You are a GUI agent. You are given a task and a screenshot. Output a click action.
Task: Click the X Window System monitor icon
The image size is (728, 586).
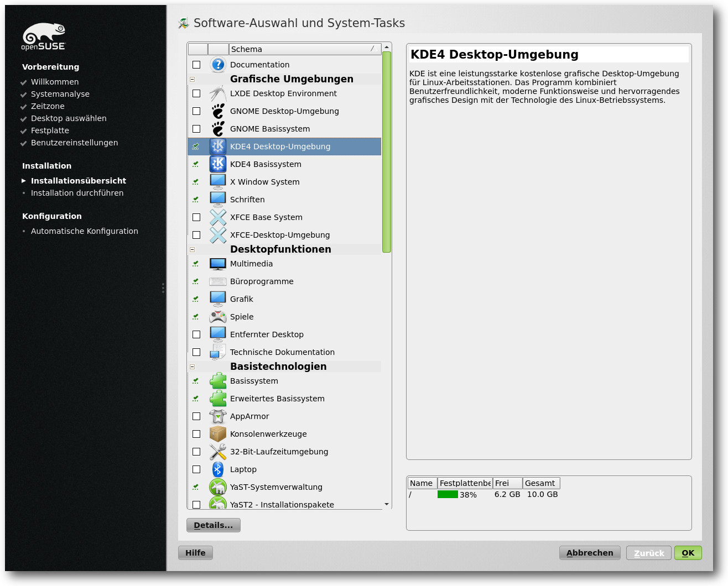(218, 182)
